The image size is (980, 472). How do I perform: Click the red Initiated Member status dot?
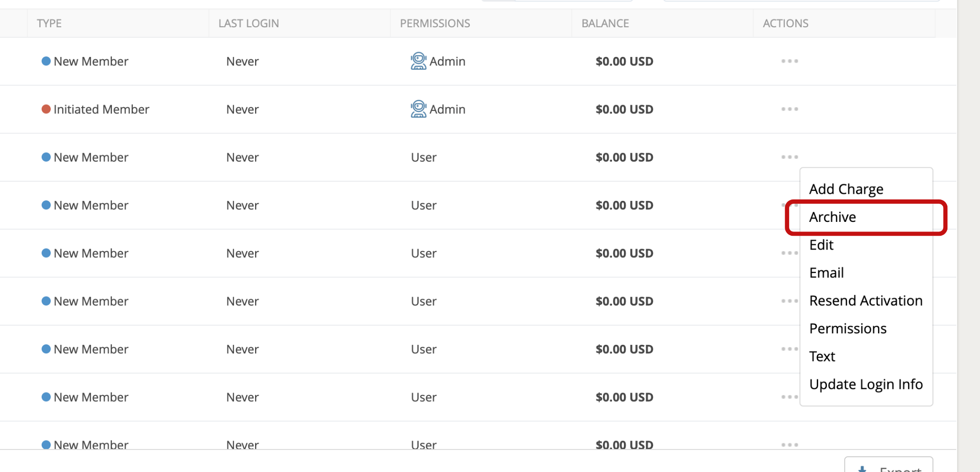pos(46,109)
